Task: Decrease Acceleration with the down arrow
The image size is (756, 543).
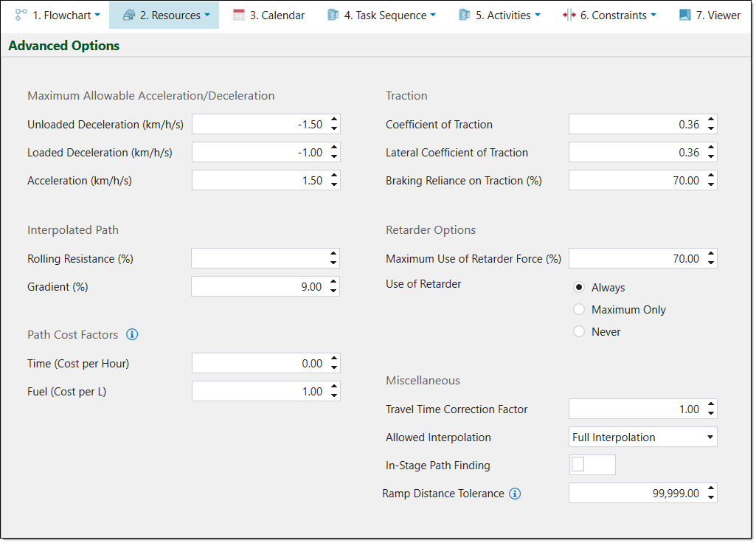Action: (x=334, y=184)
